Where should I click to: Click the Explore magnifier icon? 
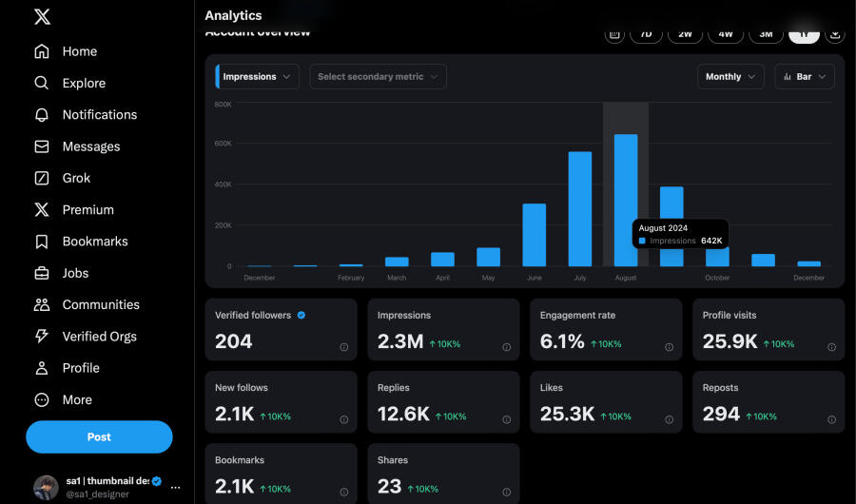click(x=42, y=83)
